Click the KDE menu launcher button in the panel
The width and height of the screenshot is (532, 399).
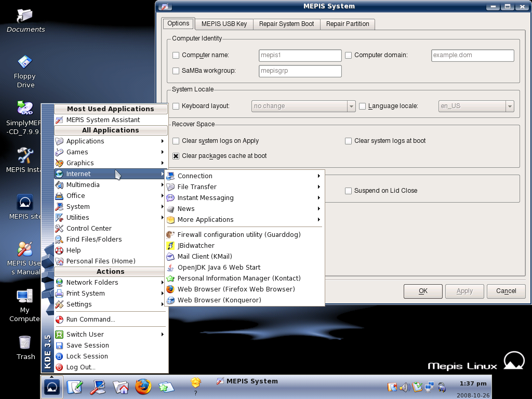[x=52, y=387]
